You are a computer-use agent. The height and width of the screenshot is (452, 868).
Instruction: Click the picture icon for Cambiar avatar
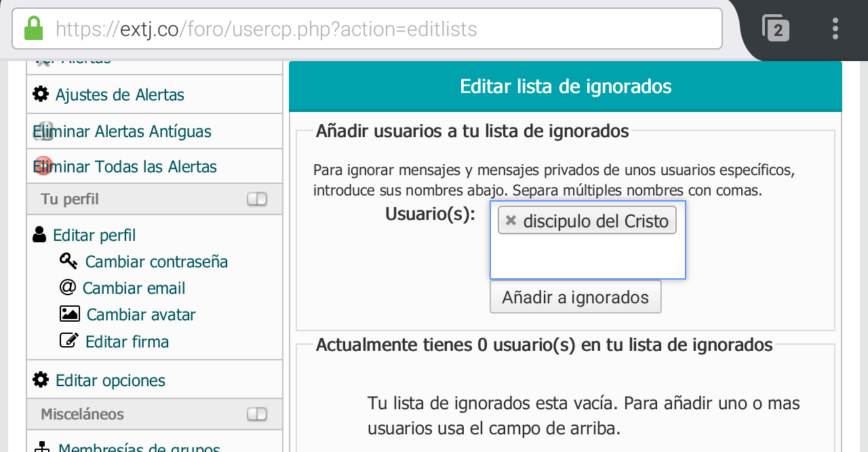point(69,314)
